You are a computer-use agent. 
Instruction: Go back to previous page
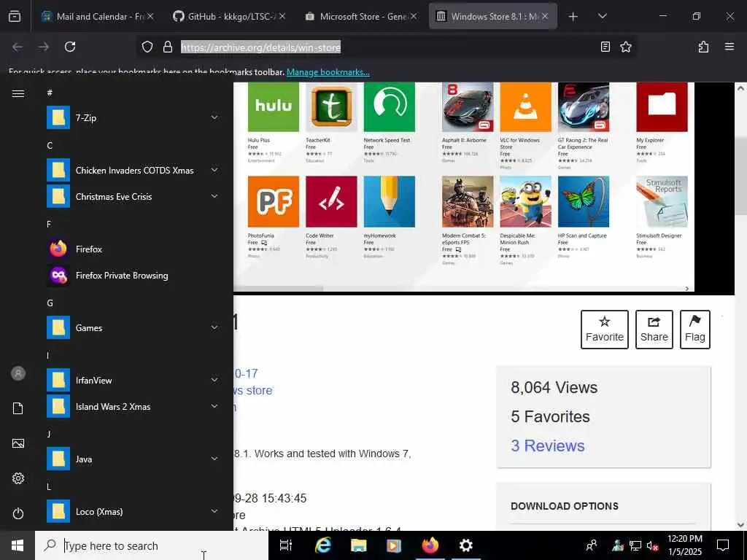click(x=18, y=47)
